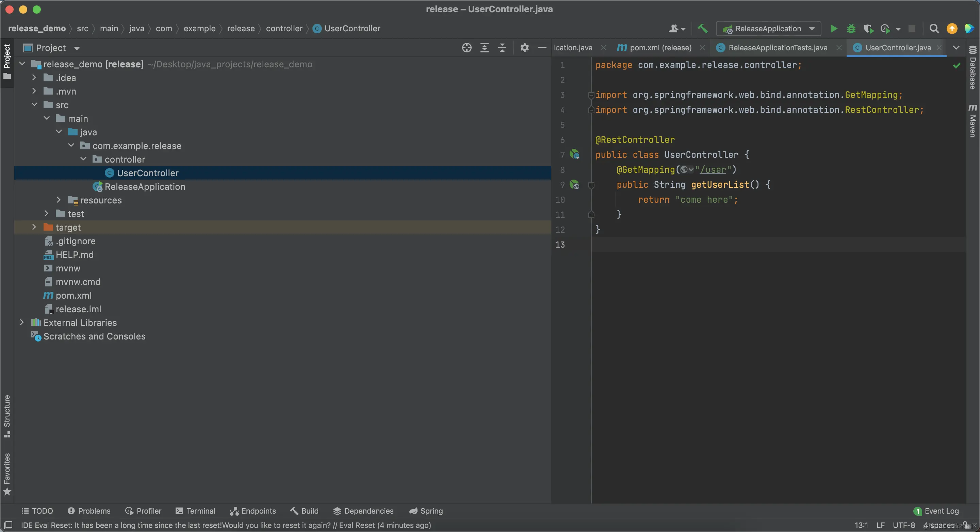Click the /user URL mapping link
The height and width of the screenshot is (532, 980).
pos(713,170)
